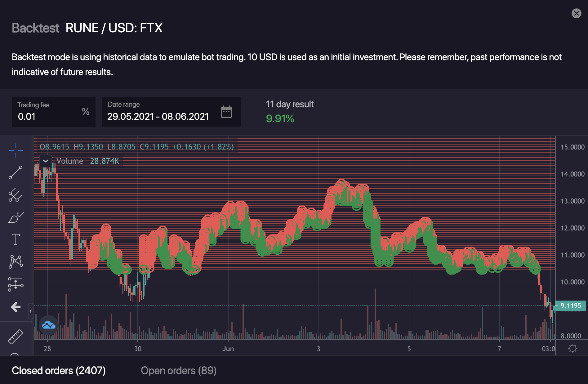Select the forecasting and measurement tool

(16, 284)
